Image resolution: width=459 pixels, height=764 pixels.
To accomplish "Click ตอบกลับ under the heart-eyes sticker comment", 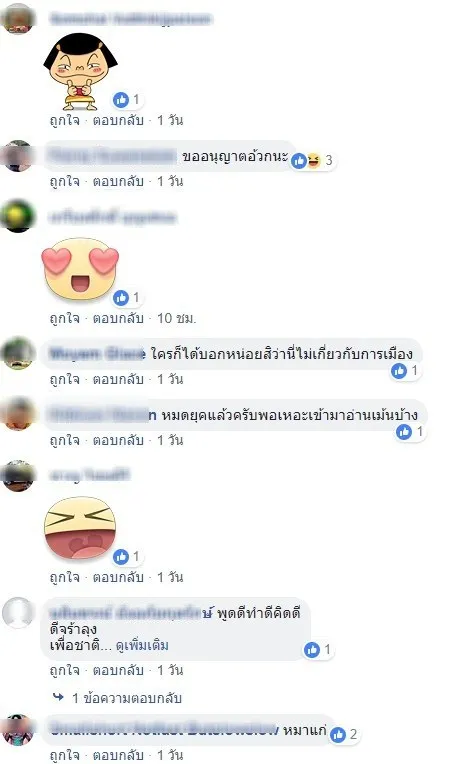I will (118, 318).
